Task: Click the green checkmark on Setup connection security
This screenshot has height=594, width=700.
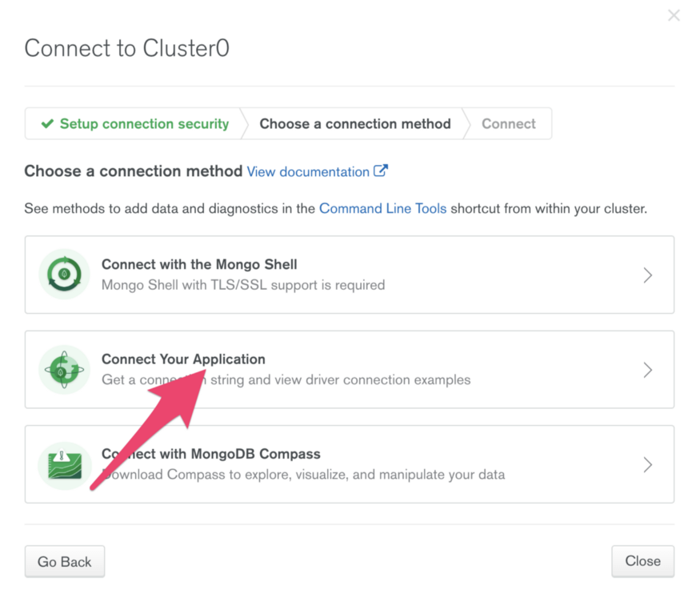Action: pos(47,124)
